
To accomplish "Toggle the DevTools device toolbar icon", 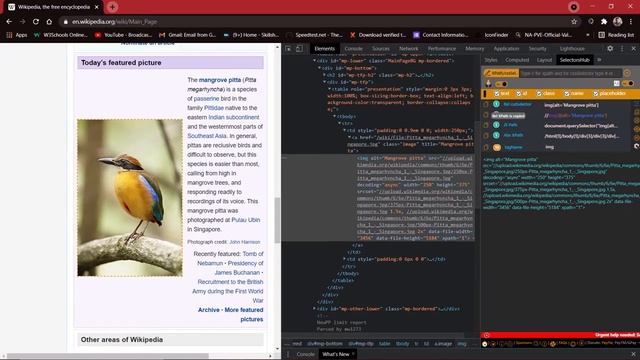I will click(x=299, y=49).
